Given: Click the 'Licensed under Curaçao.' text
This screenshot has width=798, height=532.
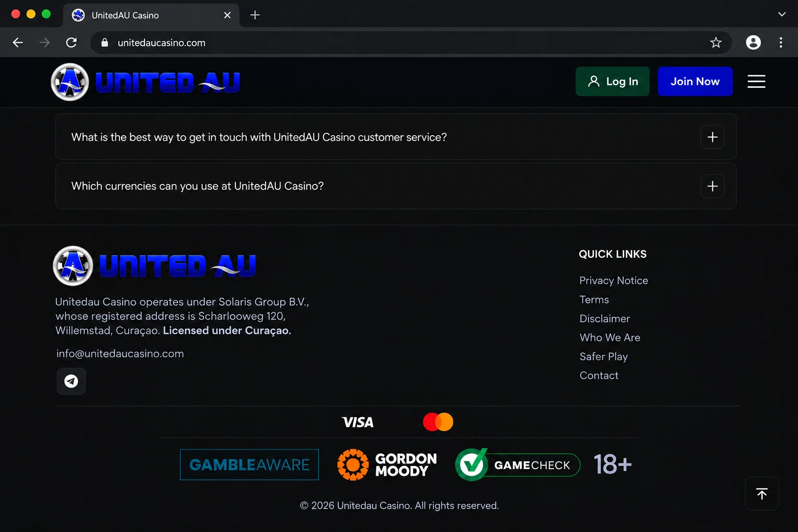Looking at the screenshot, I should pyautogui.click(x=227, y=330).
